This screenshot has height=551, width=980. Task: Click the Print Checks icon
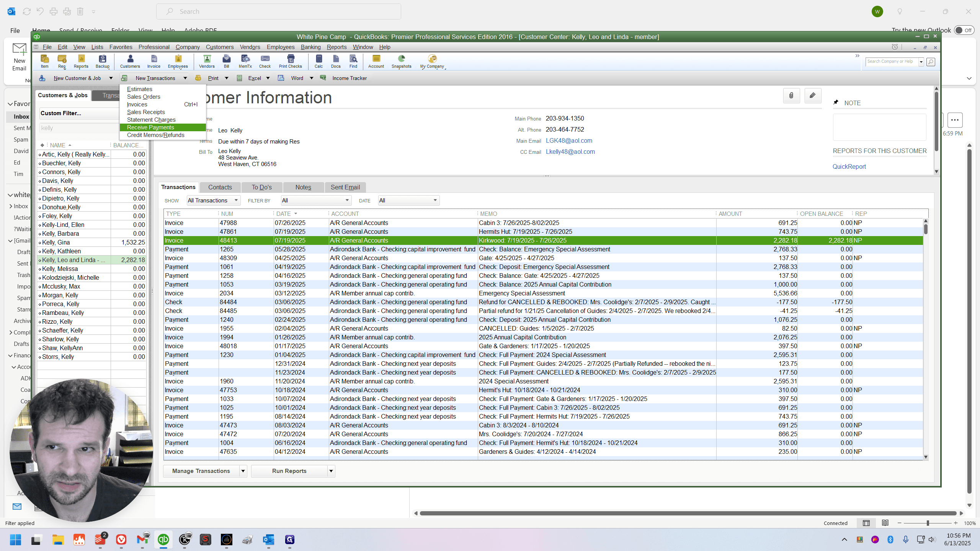point(291,61)
